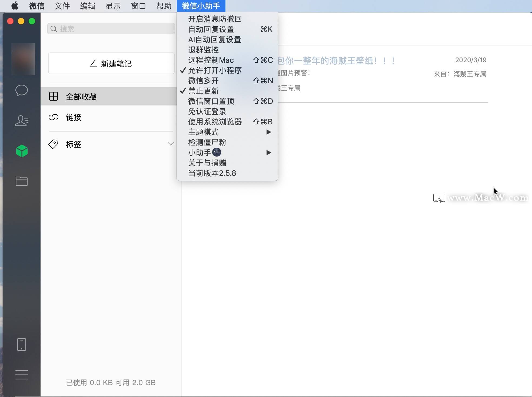Open the 微信 menu in menu bar
The height and width of the screenshot is (397, 532).
click(x=37, y=6)
